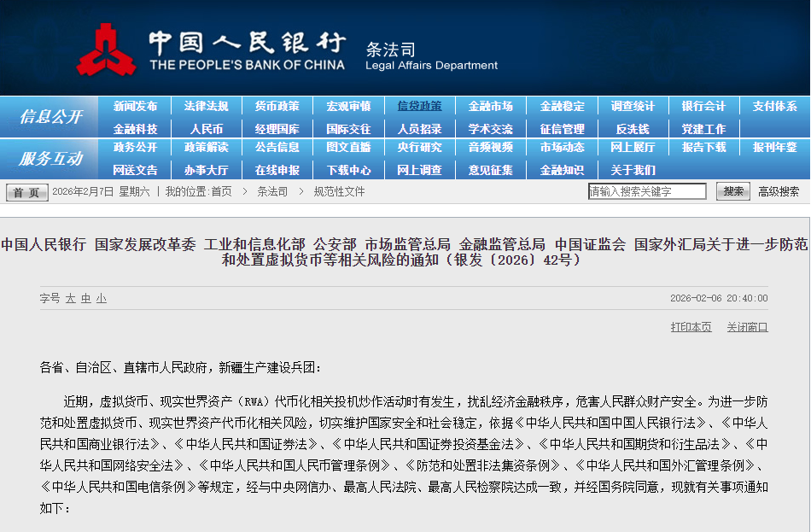The image size is (811, 532).
Task: Click the 信息公开 section header
Action: tap(50, 117)
